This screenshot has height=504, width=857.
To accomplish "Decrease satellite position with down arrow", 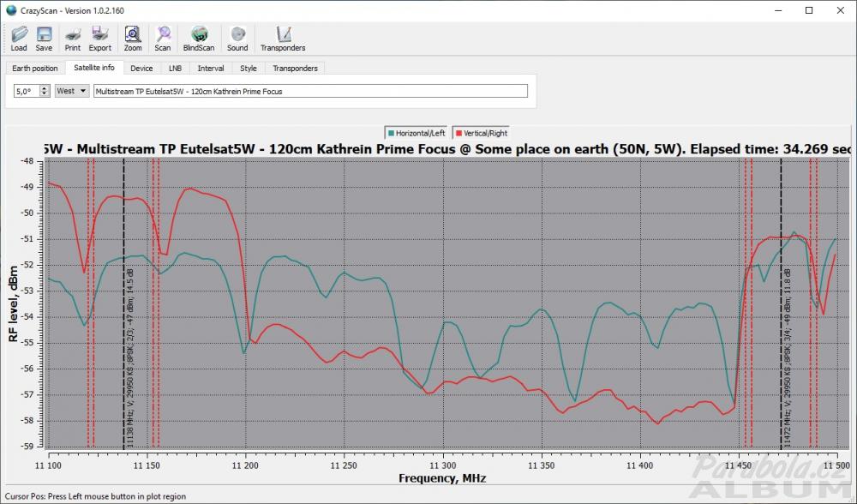I will [x=45, y=94].
